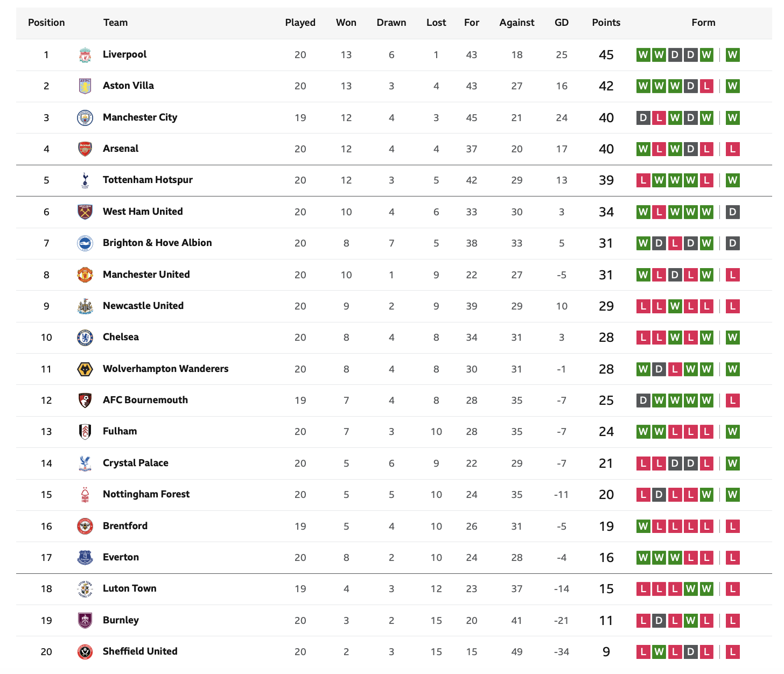Image resolution: width=784 pixels, height=674 pixels.
Task: Open the West Ham United team link
Action: point(143,212)
